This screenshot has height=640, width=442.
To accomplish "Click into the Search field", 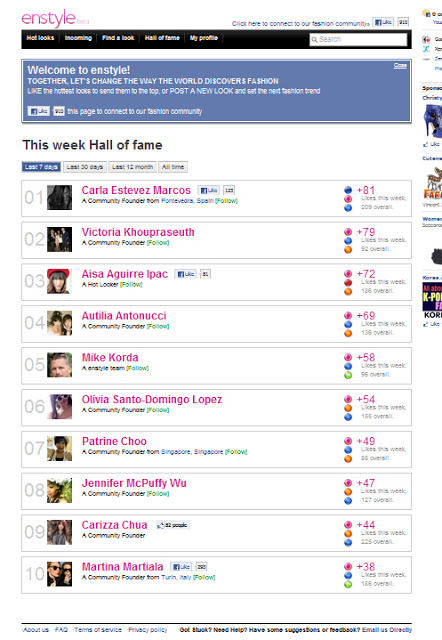I will pyautogui.click(x=358, y=40).
